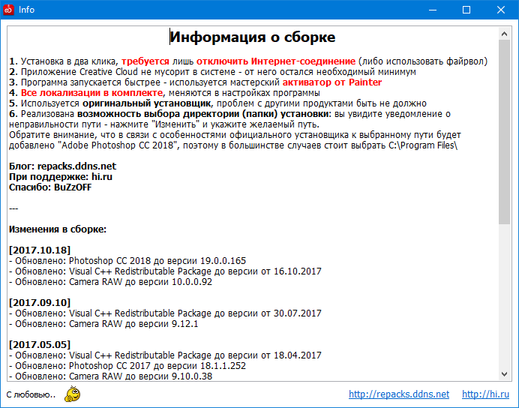The height and width of the screenshot is (408, 519).
Task: Click the red text активатор от Painter
Action: pos(332,82)
